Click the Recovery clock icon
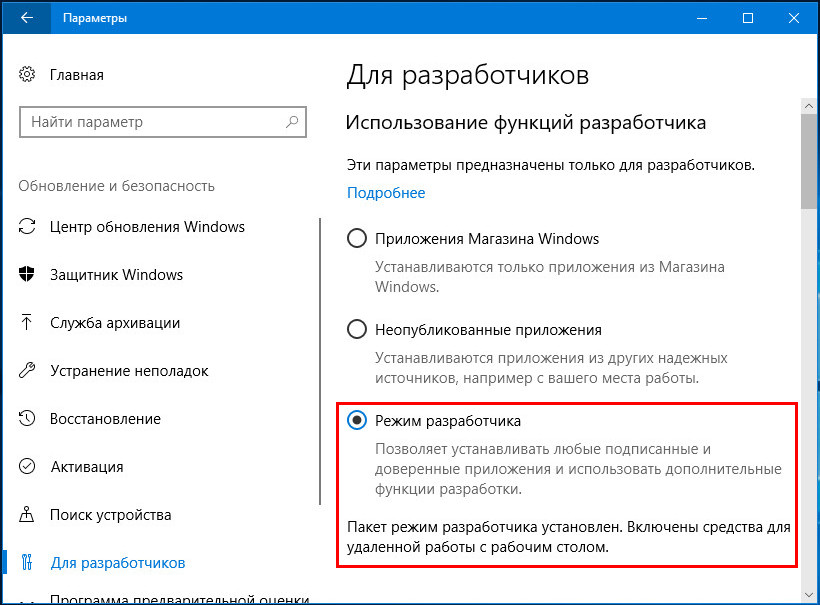Screen dimensions: 820x605 pyautogui.click(x=27, y=418)
